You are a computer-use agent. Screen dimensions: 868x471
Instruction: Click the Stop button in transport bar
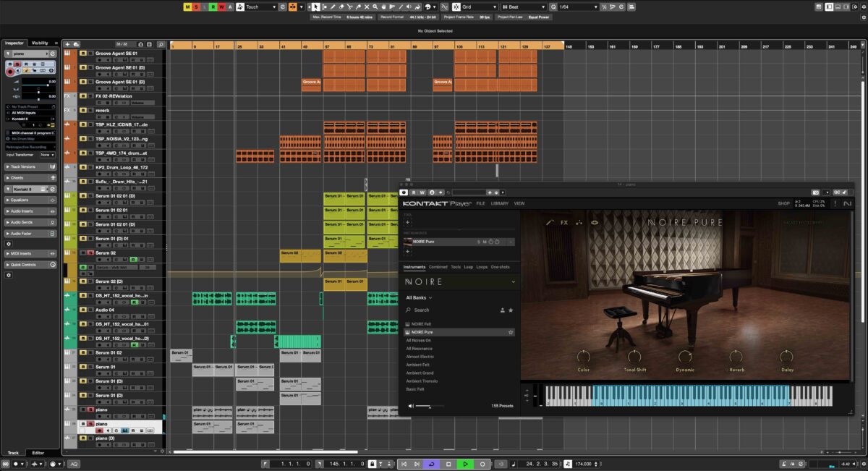[x=448, y=464]
